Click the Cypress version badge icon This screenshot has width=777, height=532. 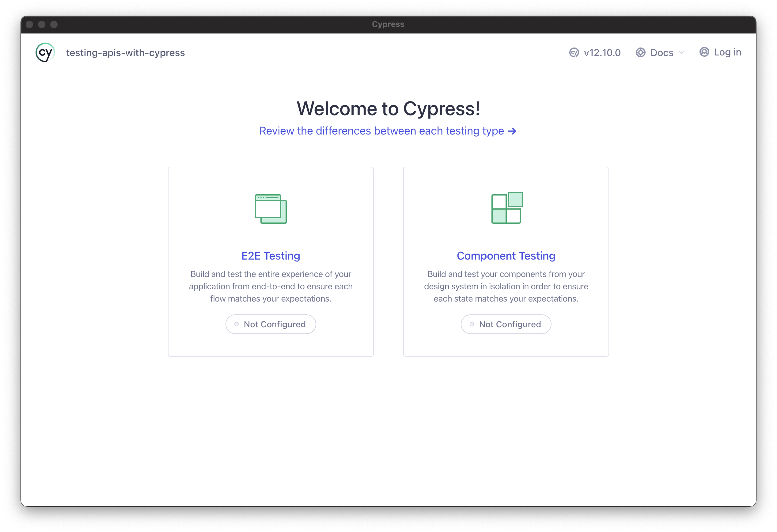click(x=574, y=52)
